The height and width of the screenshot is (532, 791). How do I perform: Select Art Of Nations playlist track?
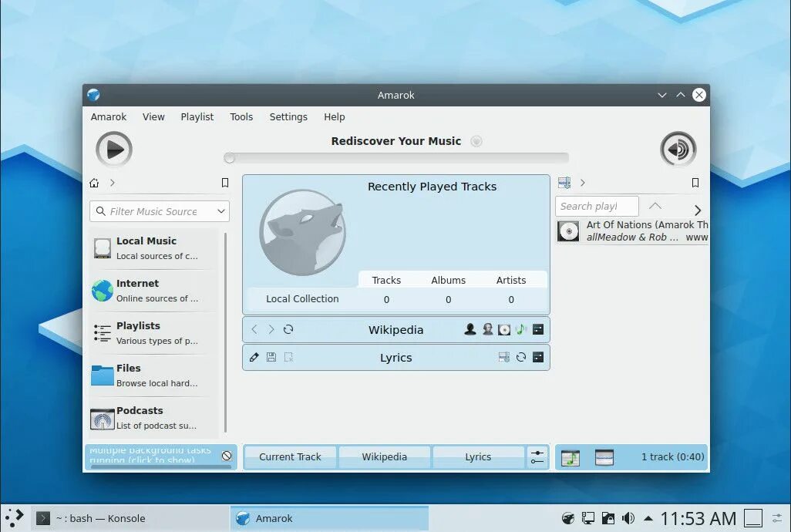point(633,231)
